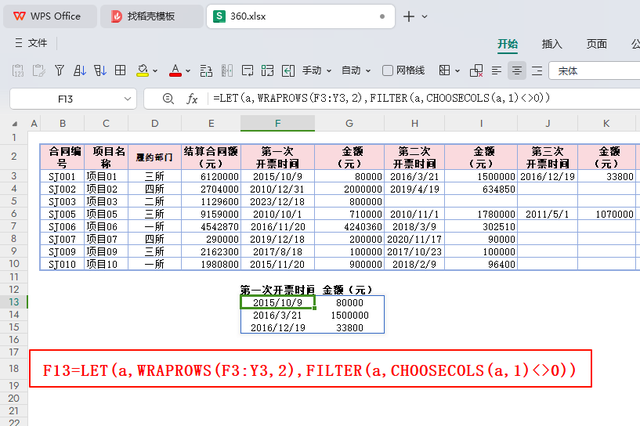The width and height of the screenshot is (640, 426).
Task: Click the paste values icon
Action: point(18,71)
